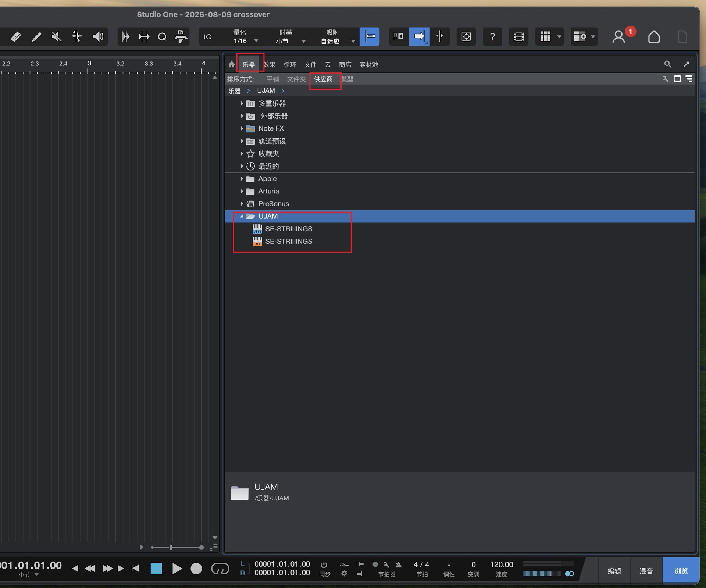The image size is (706, 588).
Task: Toggle cursor follows edit position button
Action: 439,36
